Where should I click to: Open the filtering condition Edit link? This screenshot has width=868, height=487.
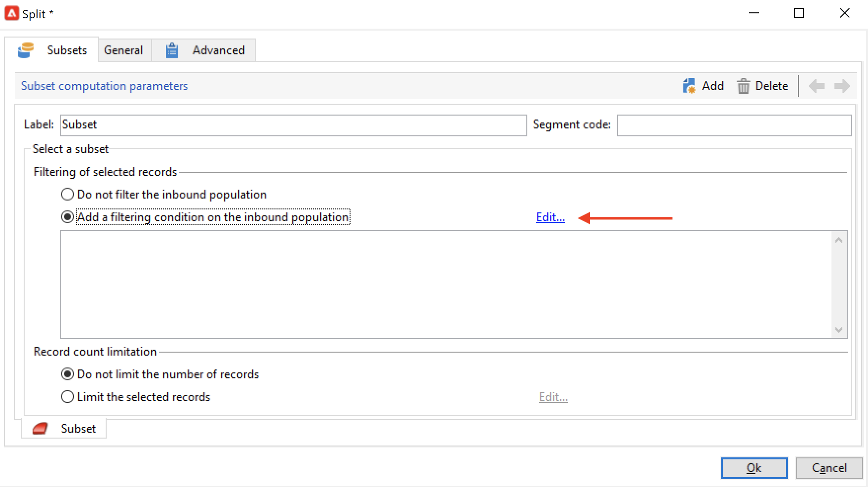550,217
